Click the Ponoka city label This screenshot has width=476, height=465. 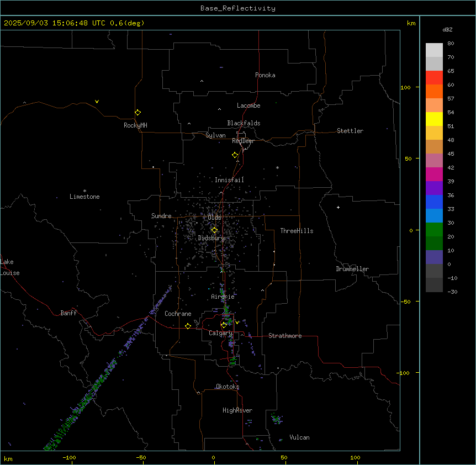click(x=265, y=75)
